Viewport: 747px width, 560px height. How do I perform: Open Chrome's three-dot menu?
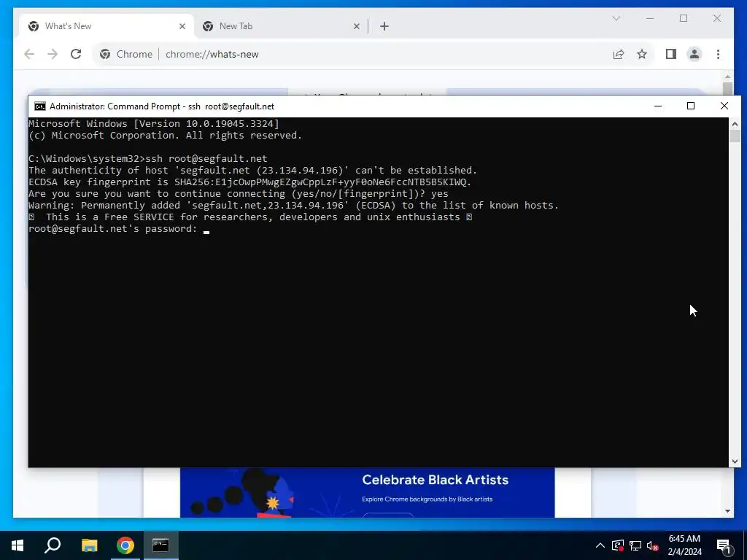718,54
